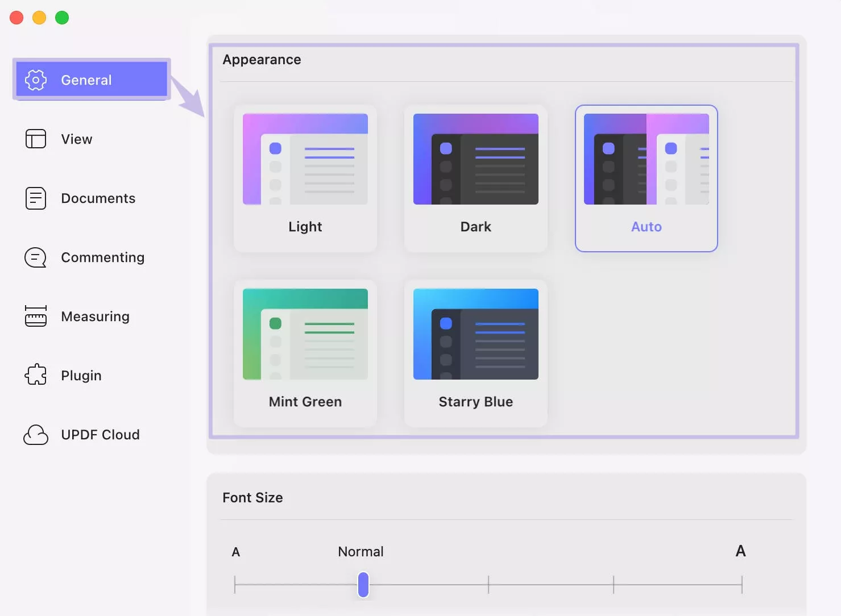Click the Auto theme label
Image resolution: width=841 pixels, height=616 pixels.
[647, 227]
